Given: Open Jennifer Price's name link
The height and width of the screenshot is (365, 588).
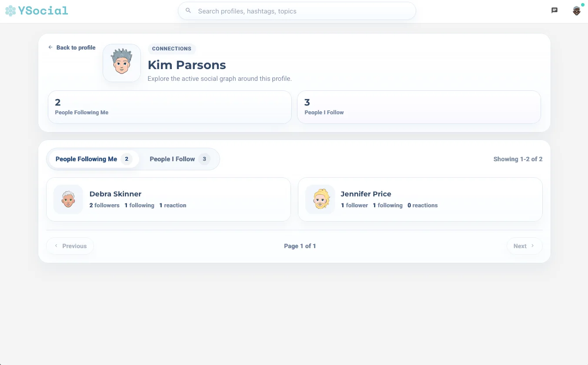Looking at the screenshot, I should [366, 194].
